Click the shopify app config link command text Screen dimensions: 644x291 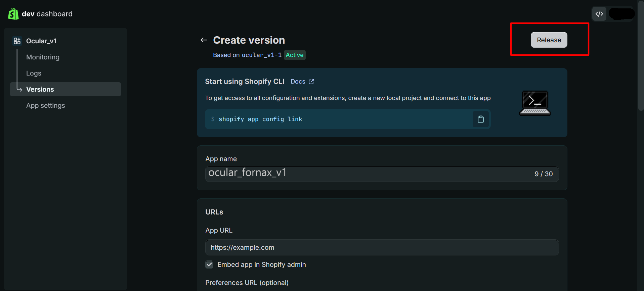260,119
